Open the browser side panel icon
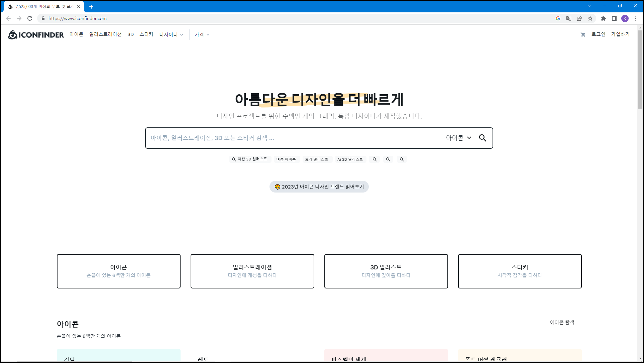Image resolution: width=644 pixels, height=363 pixels. click(614, 18)
